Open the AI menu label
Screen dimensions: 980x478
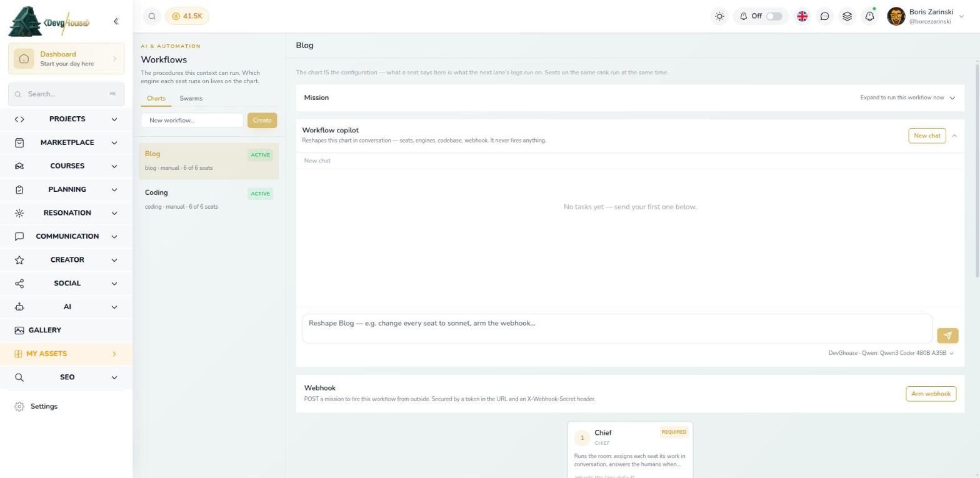point(67,307)
